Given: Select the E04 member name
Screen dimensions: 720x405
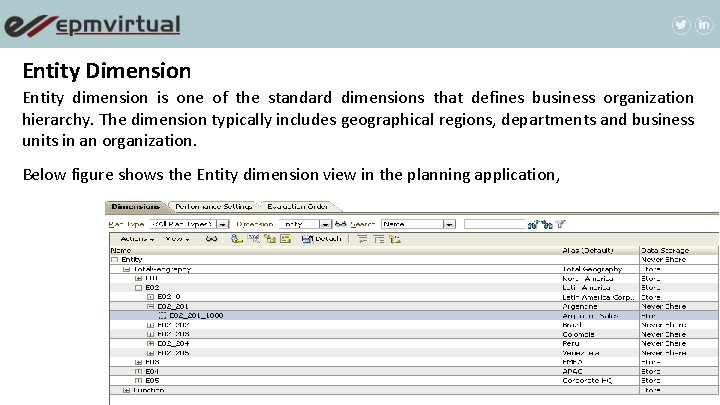Looking at the screenshot, I should tap(152, 371).
